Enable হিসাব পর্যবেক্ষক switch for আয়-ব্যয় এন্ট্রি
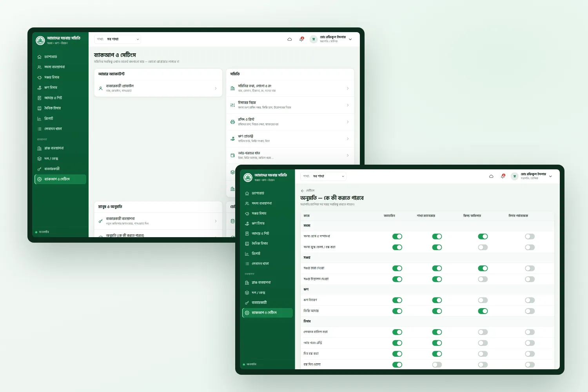Image resolution: width=588 pixels, height=392 pixels. [530, 343]
